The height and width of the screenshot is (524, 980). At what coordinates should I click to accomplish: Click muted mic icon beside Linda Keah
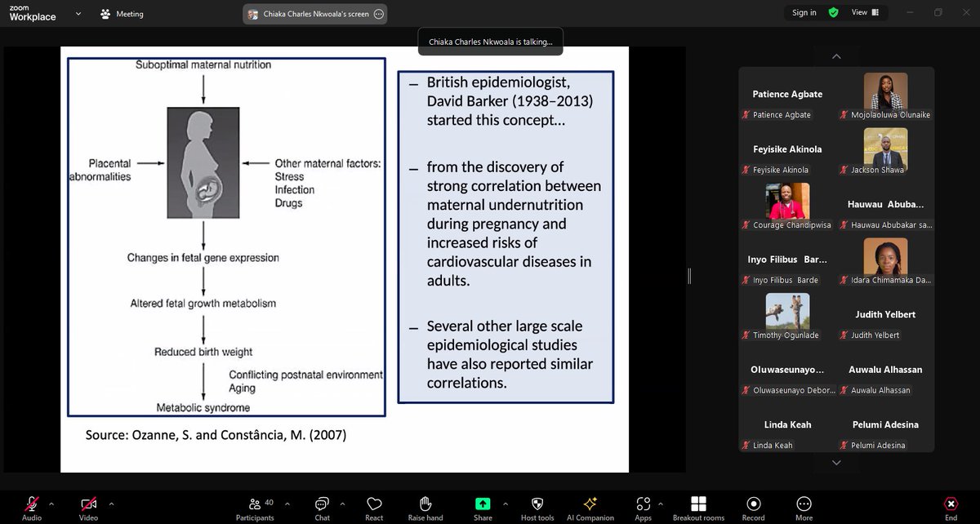tap(746, 445)
